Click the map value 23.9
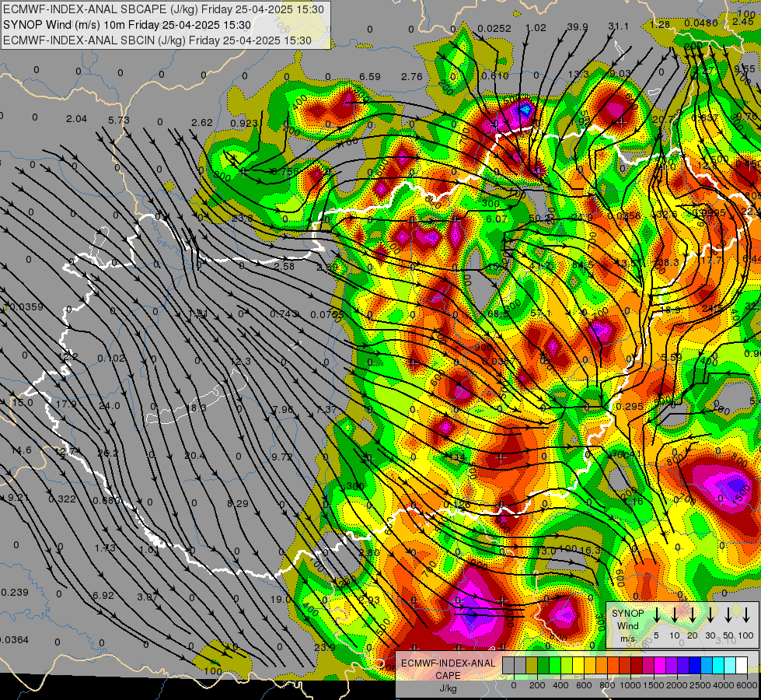761x700 pixels. pos(324,647)
